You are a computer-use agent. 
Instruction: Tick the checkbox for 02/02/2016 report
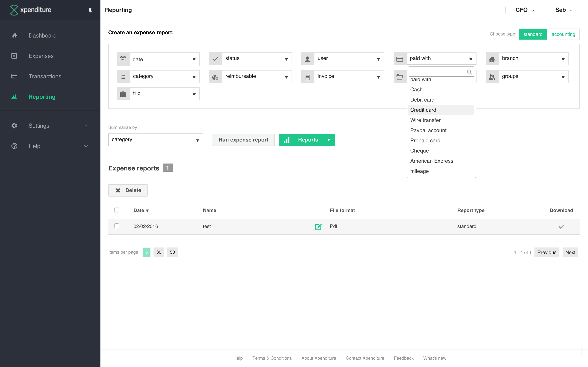[x=117, y=226]
